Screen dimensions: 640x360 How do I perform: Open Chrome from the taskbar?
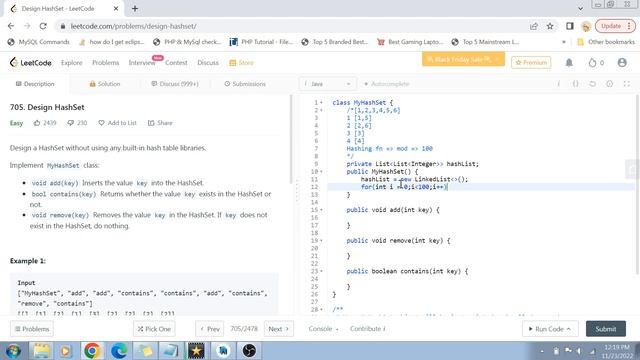(x=92, y=351)
